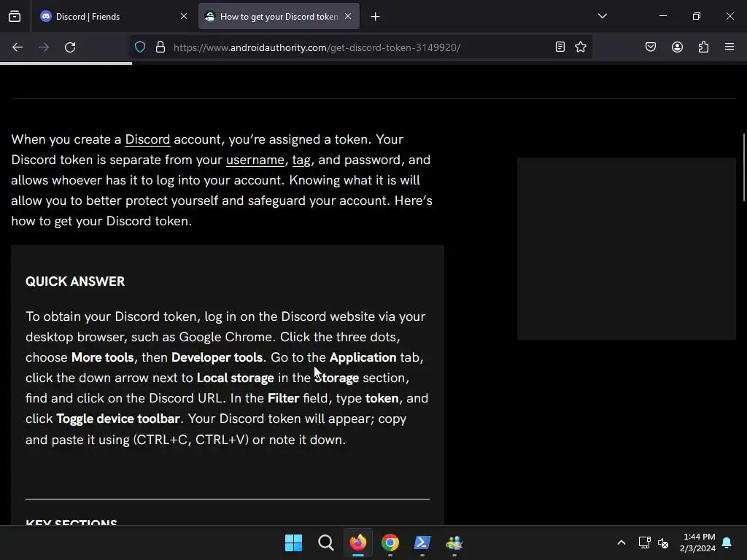Open the Firefox application menu
Screen dimensions: 747x560
(729, 47)
